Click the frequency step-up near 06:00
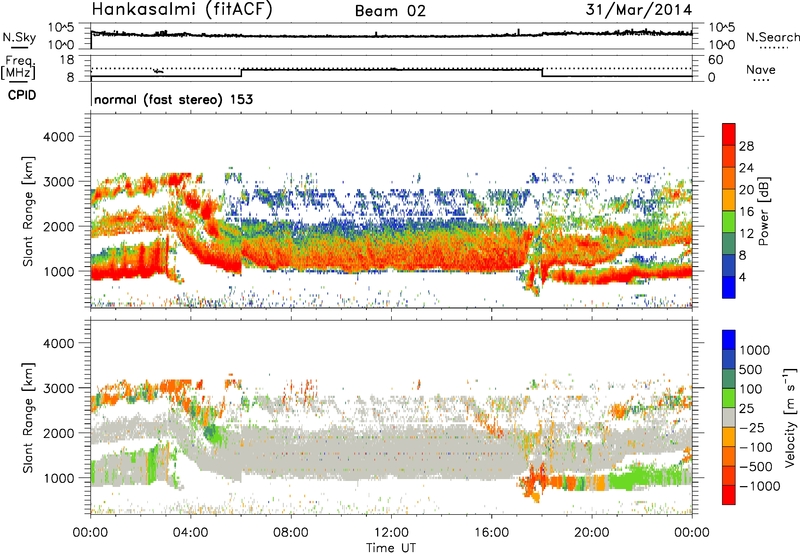800x554 pixels. pos(241,73)
